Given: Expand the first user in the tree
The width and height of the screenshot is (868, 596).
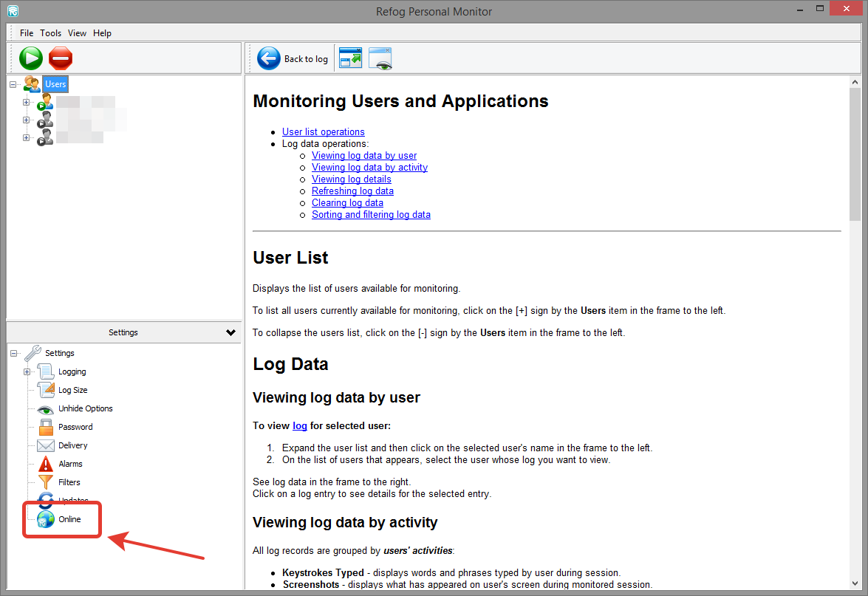Looking at the screenshot, I should point(26,103).
